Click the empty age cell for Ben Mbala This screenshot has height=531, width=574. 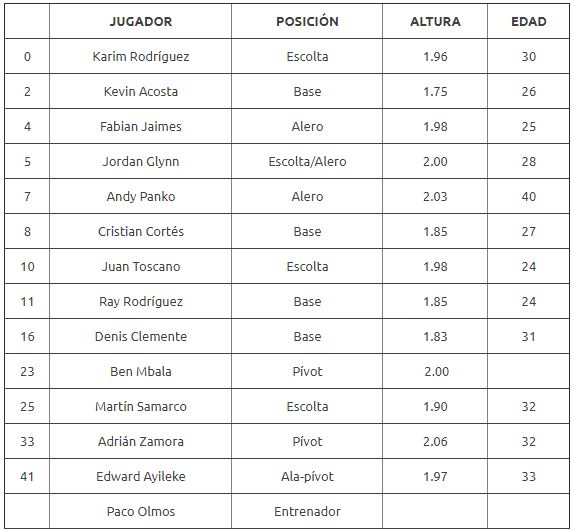[x=528, y=371]
